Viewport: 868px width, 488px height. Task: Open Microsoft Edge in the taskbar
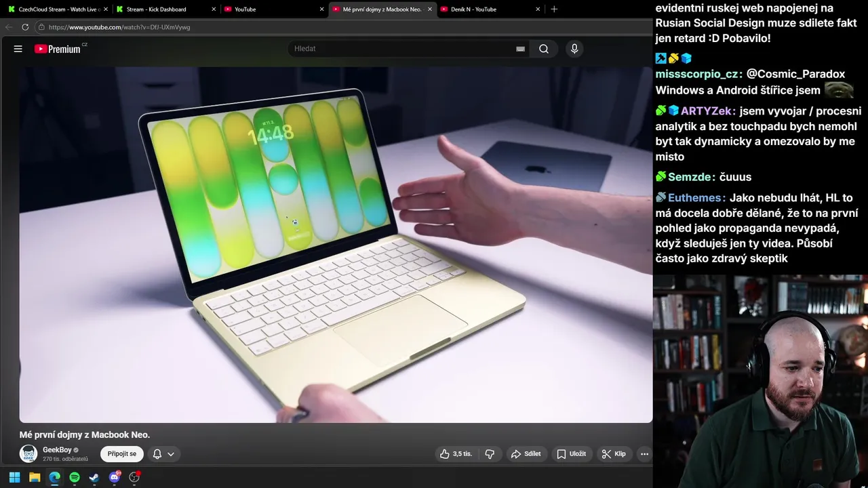coord(54,477)
